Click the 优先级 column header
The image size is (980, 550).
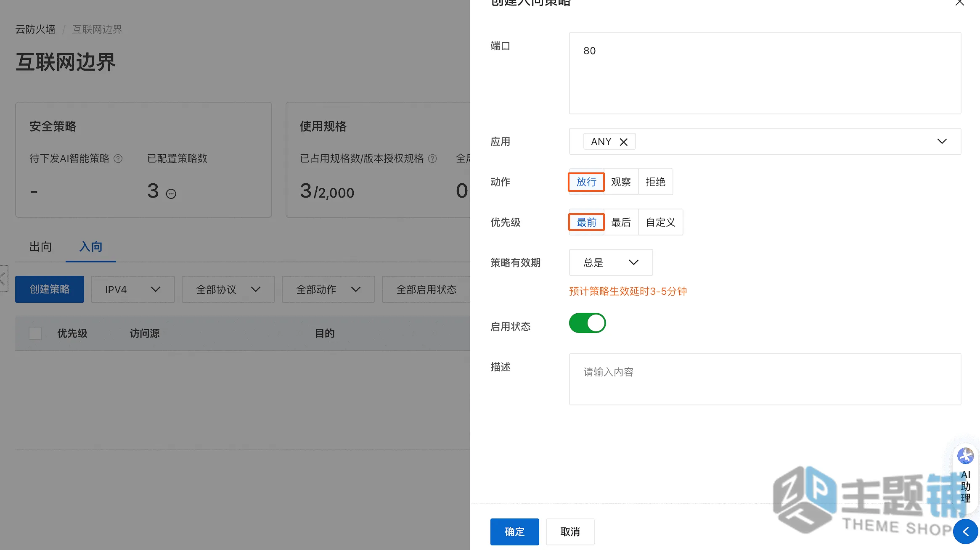pos(72,333)
